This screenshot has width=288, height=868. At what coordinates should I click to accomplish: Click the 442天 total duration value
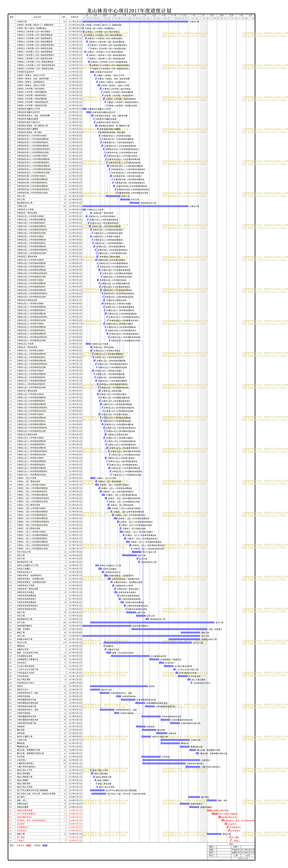coord(248,856)
